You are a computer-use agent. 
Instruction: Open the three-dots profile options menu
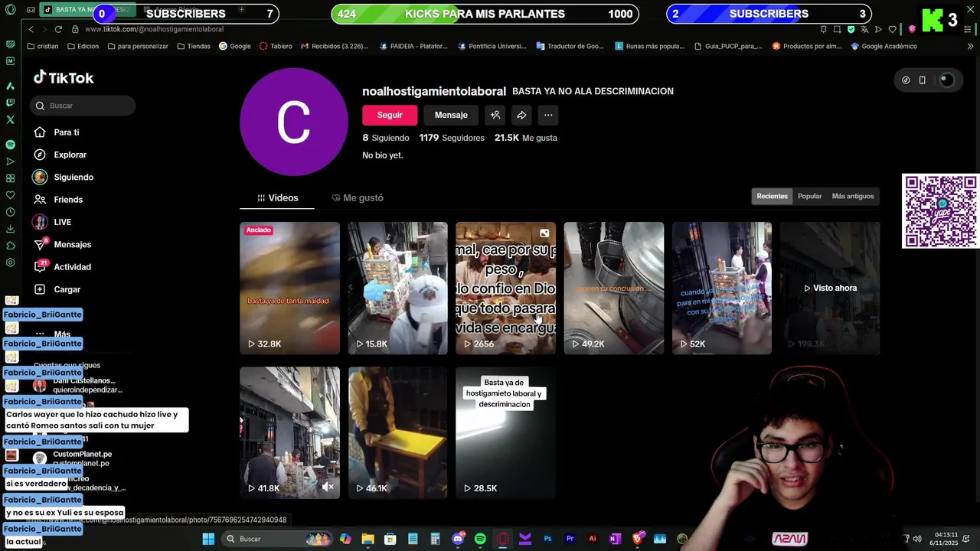548,115
